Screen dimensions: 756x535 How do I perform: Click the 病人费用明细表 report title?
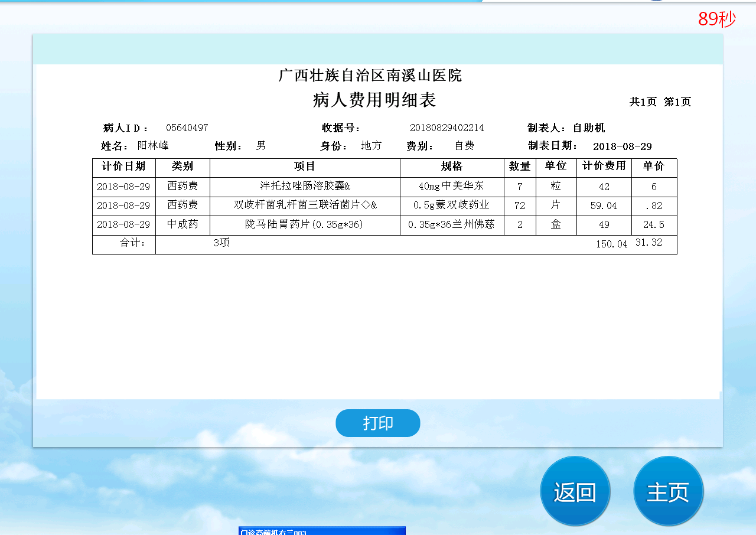[374, 101]
